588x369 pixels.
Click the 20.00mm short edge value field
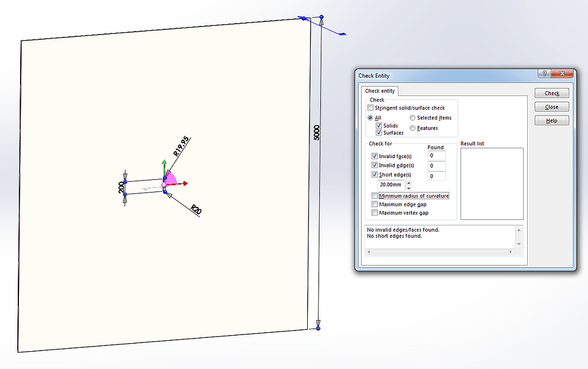point(392,184)
